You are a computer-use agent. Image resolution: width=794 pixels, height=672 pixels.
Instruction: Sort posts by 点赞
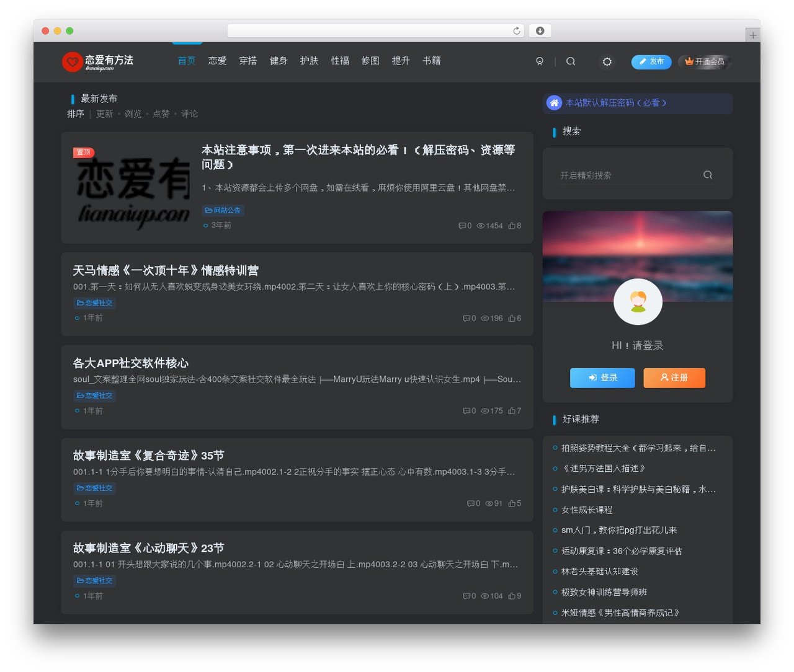[x=161, y=114]
